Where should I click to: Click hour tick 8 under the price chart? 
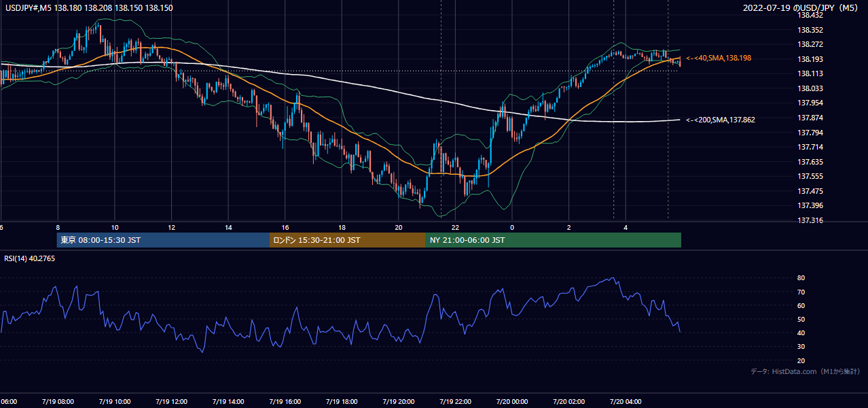click(x=58, y=227)
